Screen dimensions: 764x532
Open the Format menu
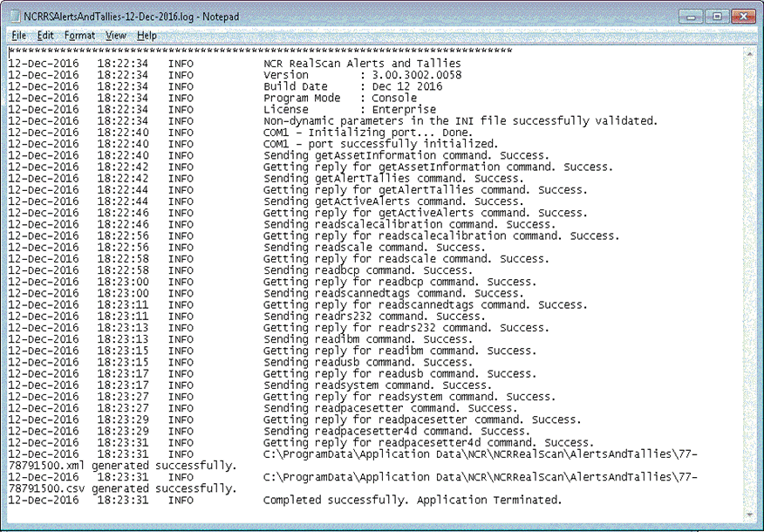click(79, 36)
